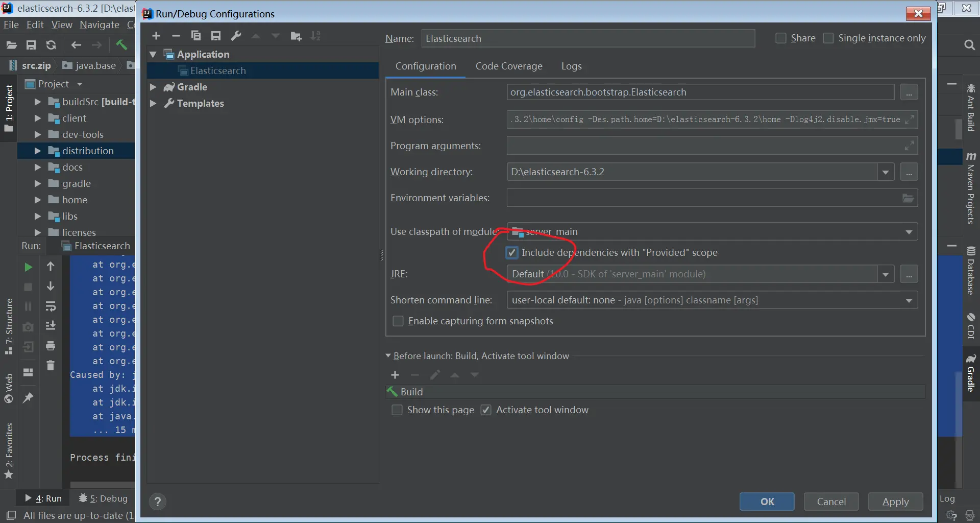Expand the distribution folder in Project tree
The width and height of the screenshot is (980, 523).
click(37, 151)
